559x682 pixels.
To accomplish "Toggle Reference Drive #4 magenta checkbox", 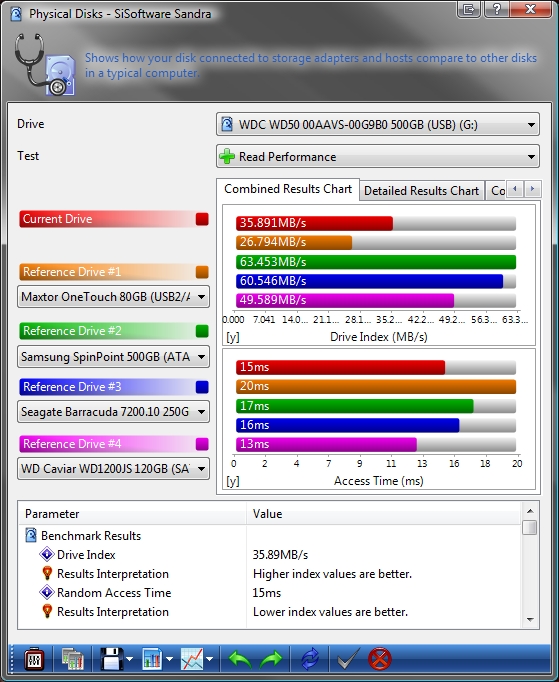I will tap(202, 444).
